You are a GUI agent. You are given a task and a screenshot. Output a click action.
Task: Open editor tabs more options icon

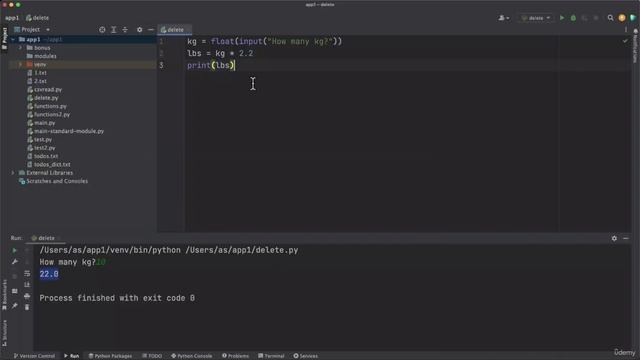626,30
